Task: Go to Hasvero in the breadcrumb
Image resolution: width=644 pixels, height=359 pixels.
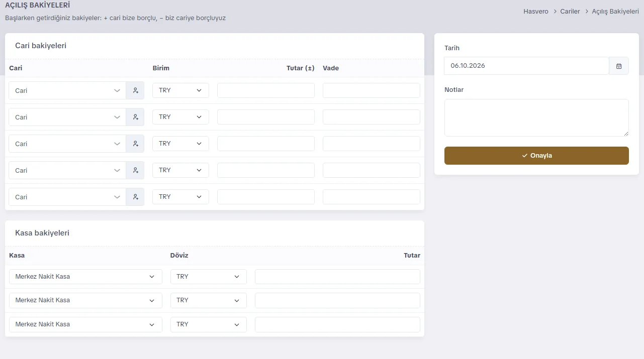Action: coord(536,11)
